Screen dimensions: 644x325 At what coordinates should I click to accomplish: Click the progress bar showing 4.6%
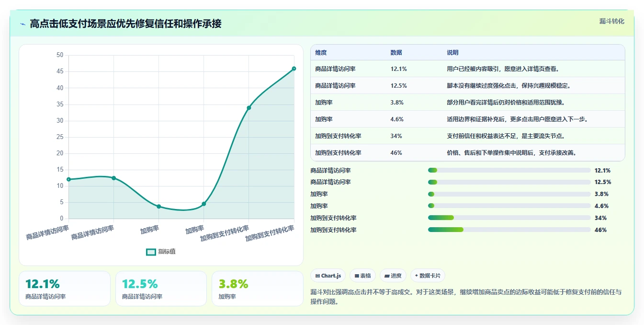509,206
